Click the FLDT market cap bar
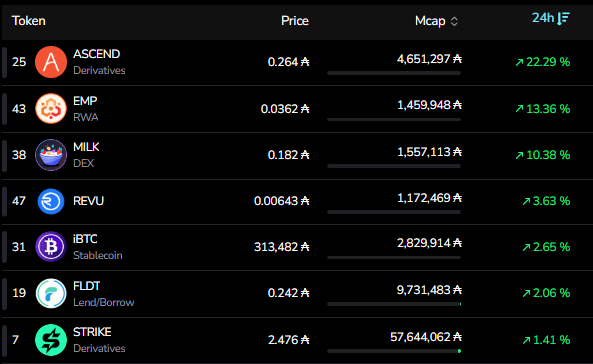 (394, 304)
